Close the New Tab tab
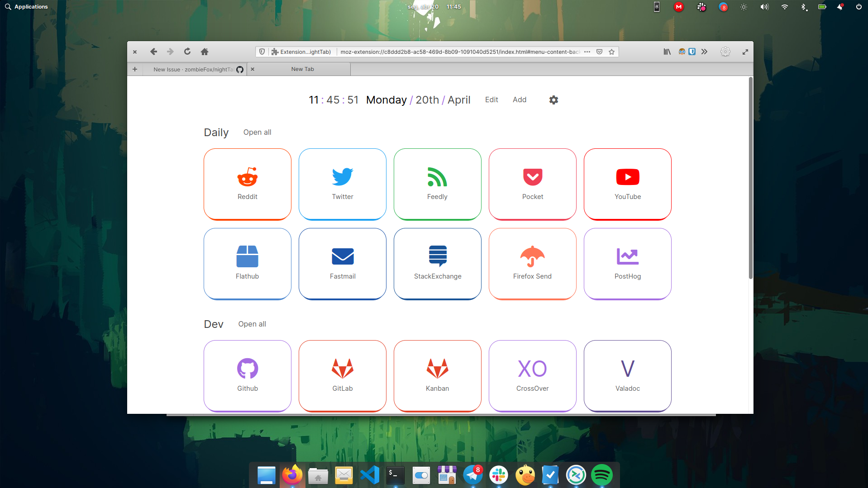This screenshot has height=488, width=868. coord(253,69)
